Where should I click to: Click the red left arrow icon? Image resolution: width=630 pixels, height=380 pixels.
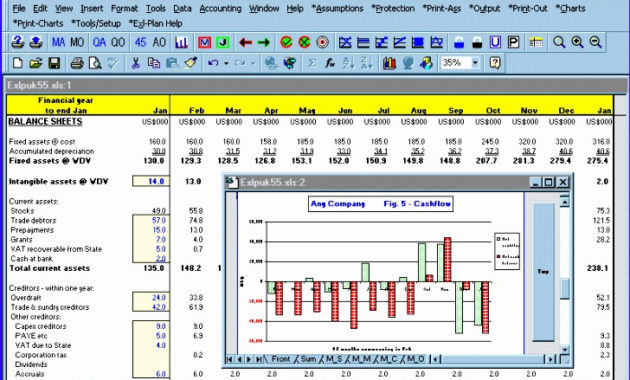pyautogui.click(x=245, y=42)
